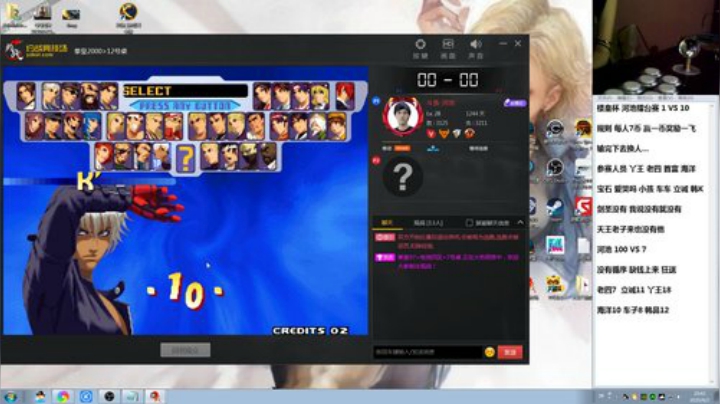The height and width of the screenshot is (404, 720).
Task: Click the chat message input field
Action: point(428,352)
